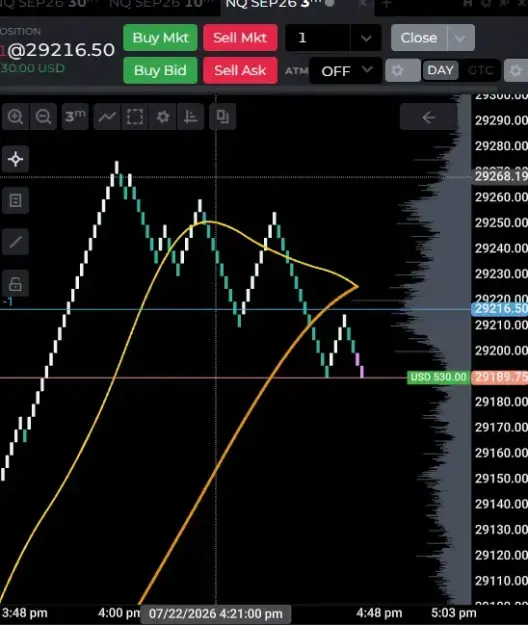Toggle the chart lock icon
Viewport: 528px width, 625px height.
16,283
